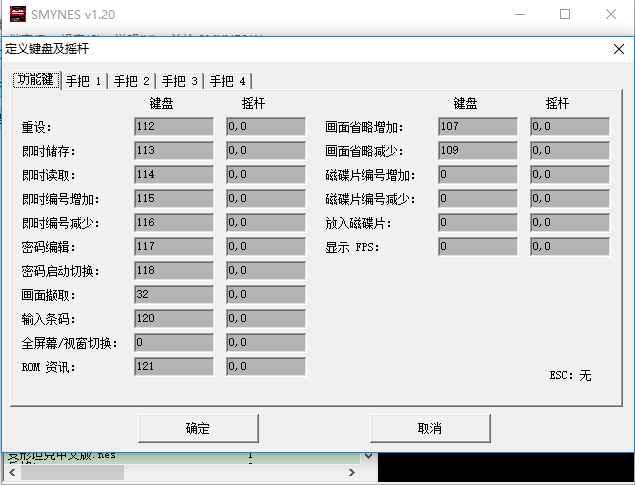635x485 pixels.
Task: Click the 即时编号增加 keyboard field showing 115
Action: pyautogui.click(x=174, y=198)
